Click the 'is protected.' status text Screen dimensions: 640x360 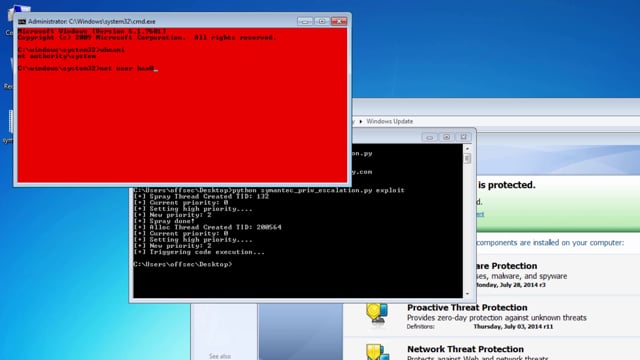coord(507,185)
